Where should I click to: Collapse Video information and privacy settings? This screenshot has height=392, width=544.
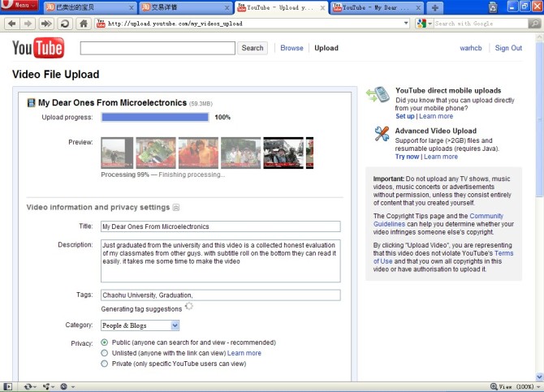click(176, 208)
